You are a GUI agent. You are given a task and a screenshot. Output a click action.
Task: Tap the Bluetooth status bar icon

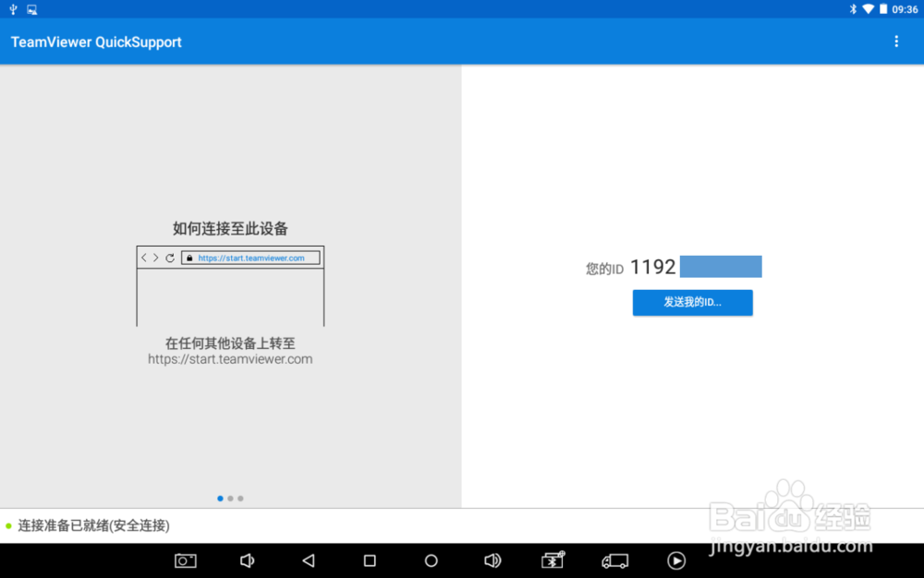click(x=852, y=9)
